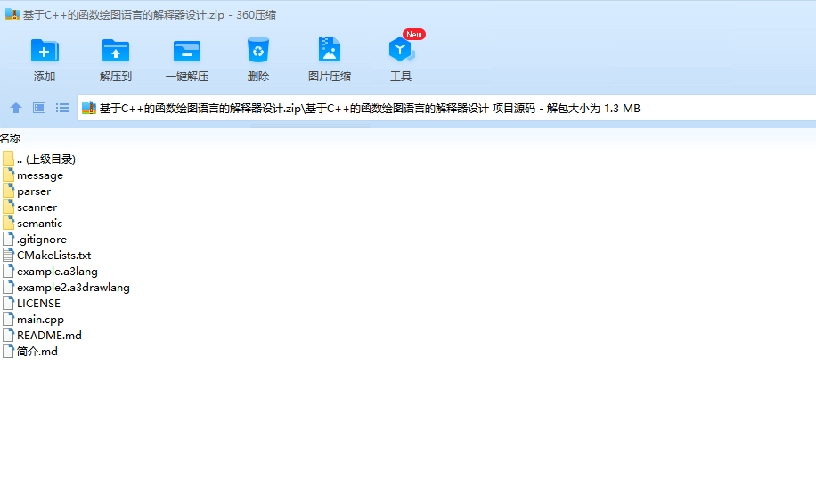This screenshot has height=504, width=816.
Task: Click the message folder's icon
Action: (x=8, y=175)
